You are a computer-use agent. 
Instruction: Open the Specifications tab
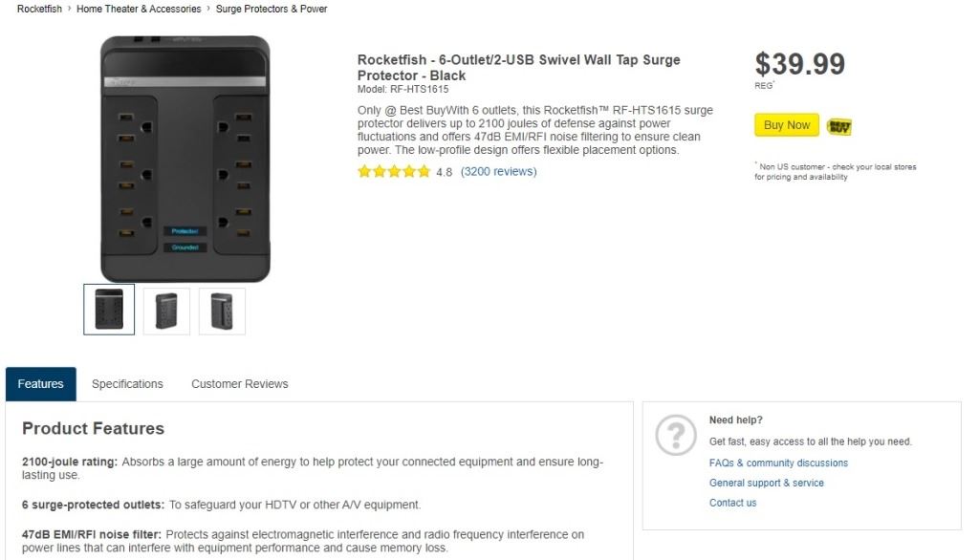click(127, 384)
